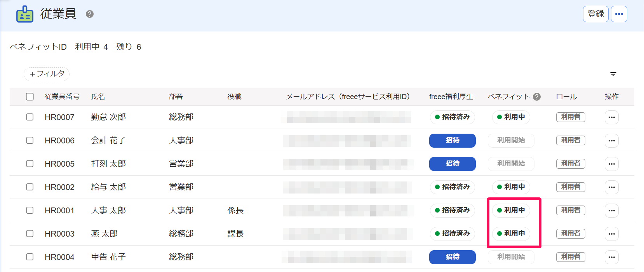Click 利用者 role tag for HR0004

pyautogui.click(x=571, y=257)
